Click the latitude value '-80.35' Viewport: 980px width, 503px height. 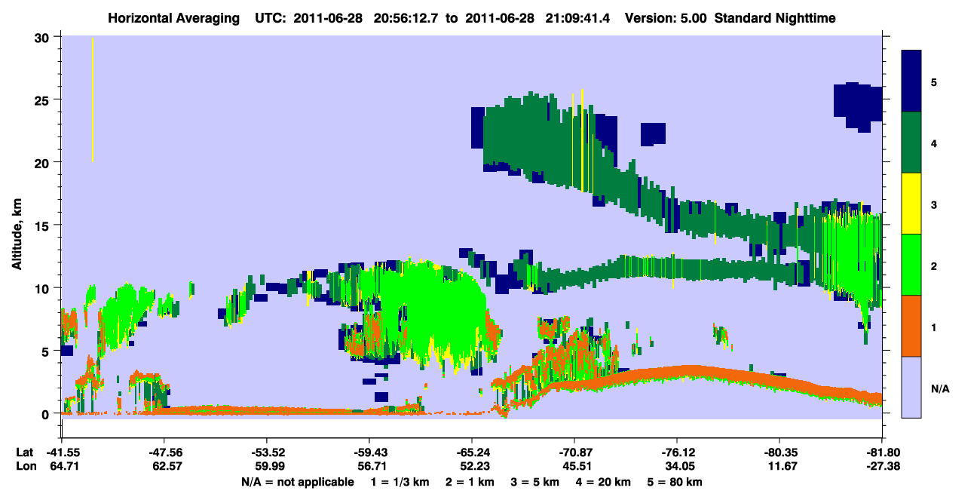tap(779, 452)
